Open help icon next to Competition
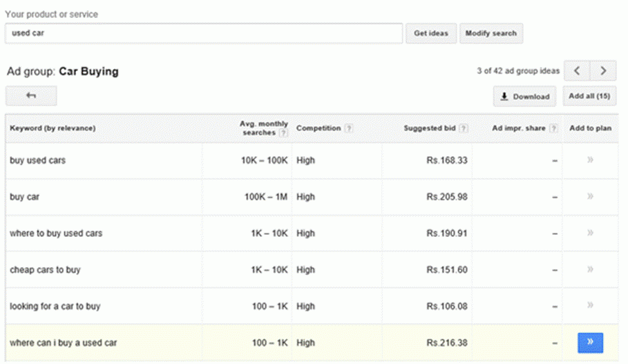628x364 pixels. [349, 128]
